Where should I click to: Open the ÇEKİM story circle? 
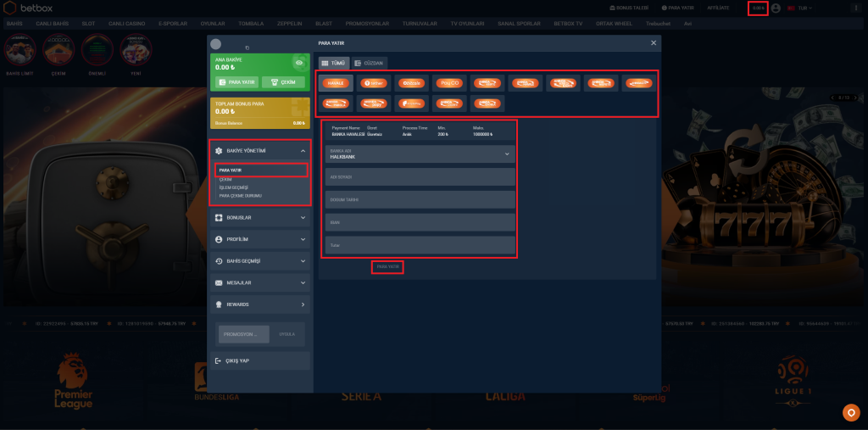click(58, 50)
